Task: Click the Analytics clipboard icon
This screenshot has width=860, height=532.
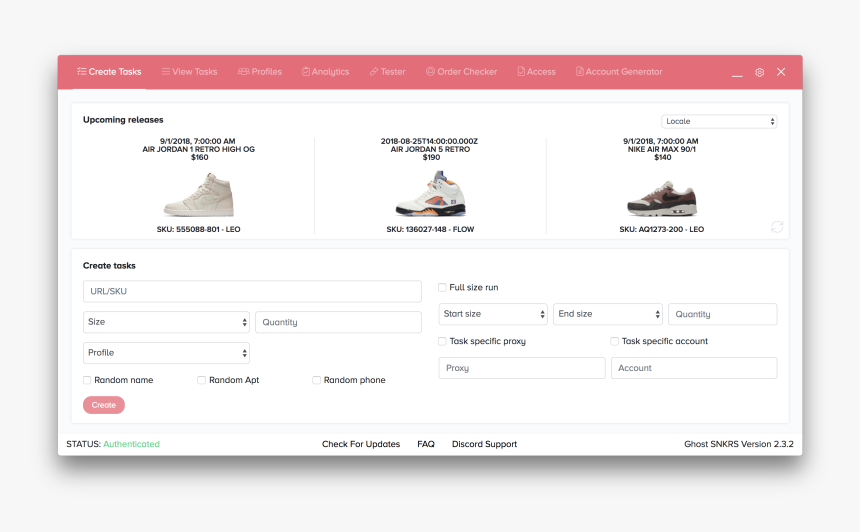Action: click(x=305, y=71)
